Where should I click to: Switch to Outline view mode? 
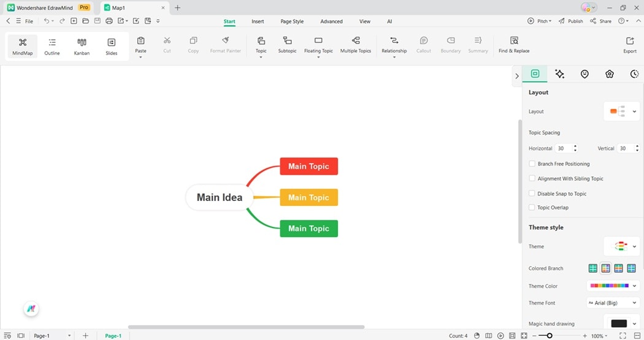52,47
